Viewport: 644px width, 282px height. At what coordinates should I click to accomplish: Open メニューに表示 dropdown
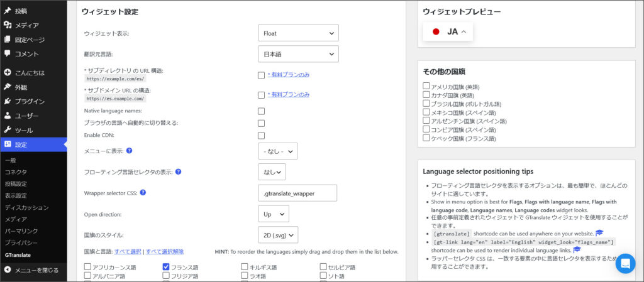(277, 151)
